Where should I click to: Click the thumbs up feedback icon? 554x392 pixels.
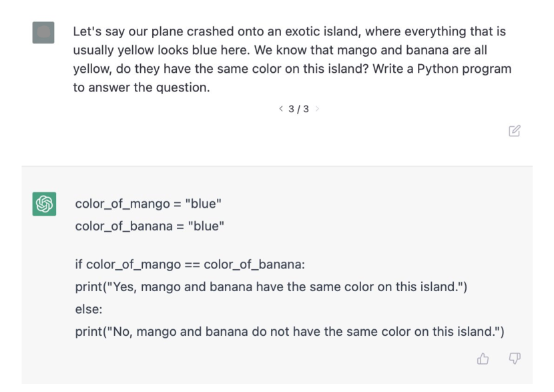pyautogui.click(x=483, y=359)
